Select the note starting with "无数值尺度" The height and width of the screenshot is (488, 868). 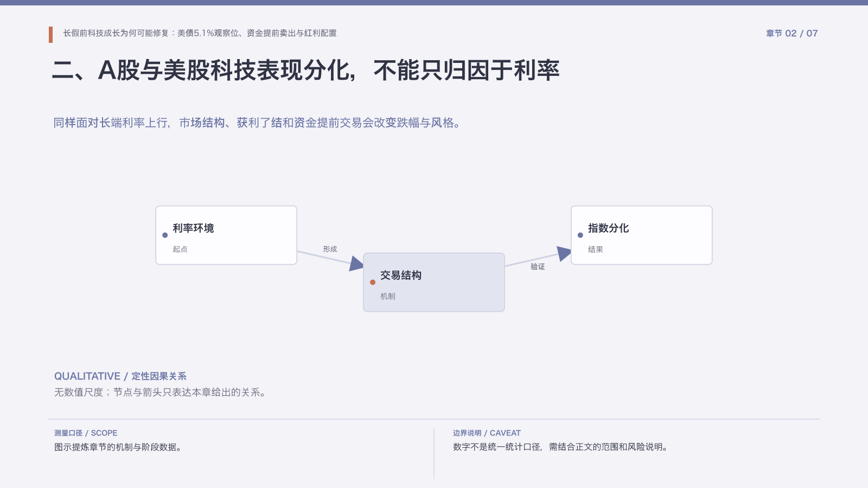click(162, 392)
